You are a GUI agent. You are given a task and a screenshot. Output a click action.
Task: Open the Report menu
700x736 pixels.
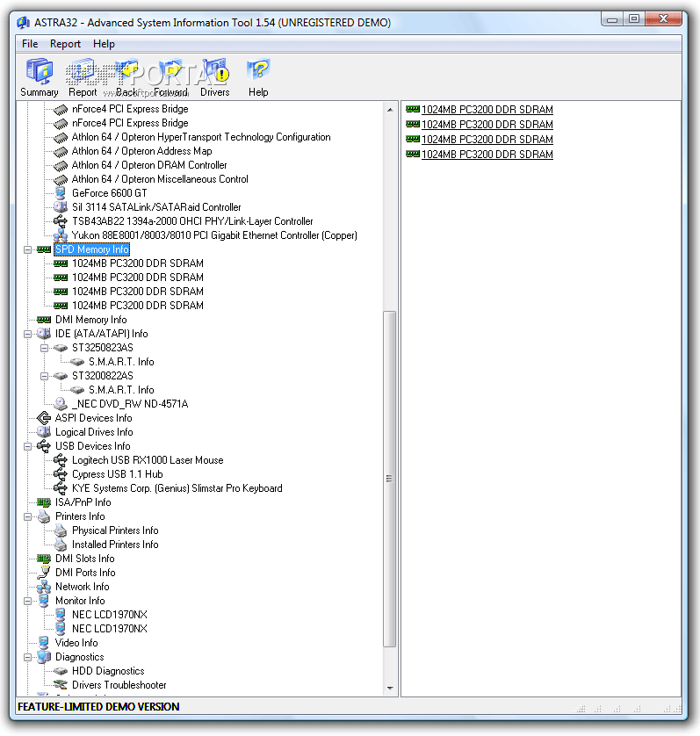[x=65, y=44]
